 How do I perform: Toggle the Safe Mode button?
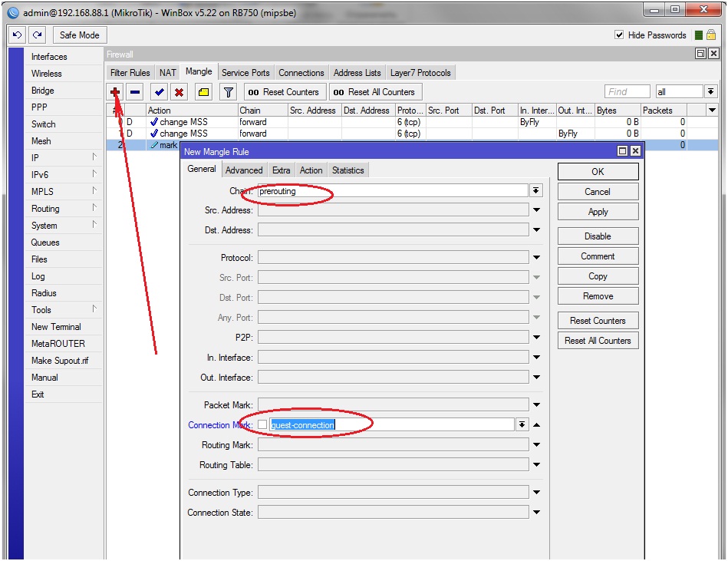click(79, 35)
